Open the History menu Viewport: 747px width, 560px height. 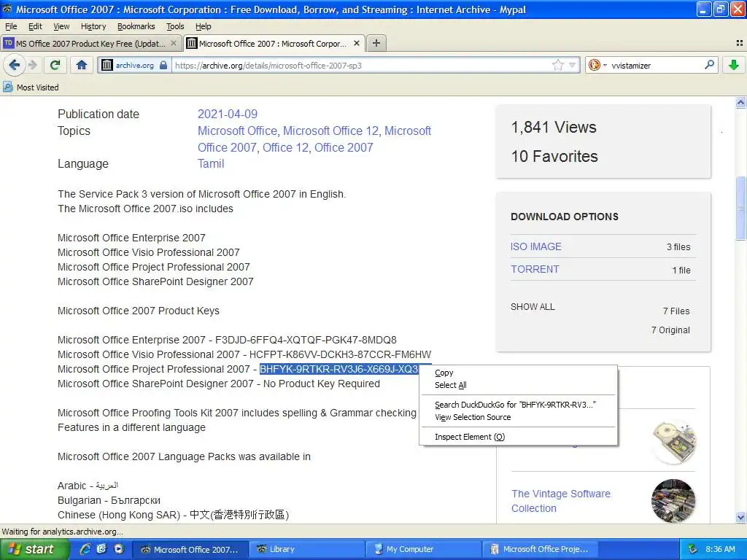click(x=93, y=26)
